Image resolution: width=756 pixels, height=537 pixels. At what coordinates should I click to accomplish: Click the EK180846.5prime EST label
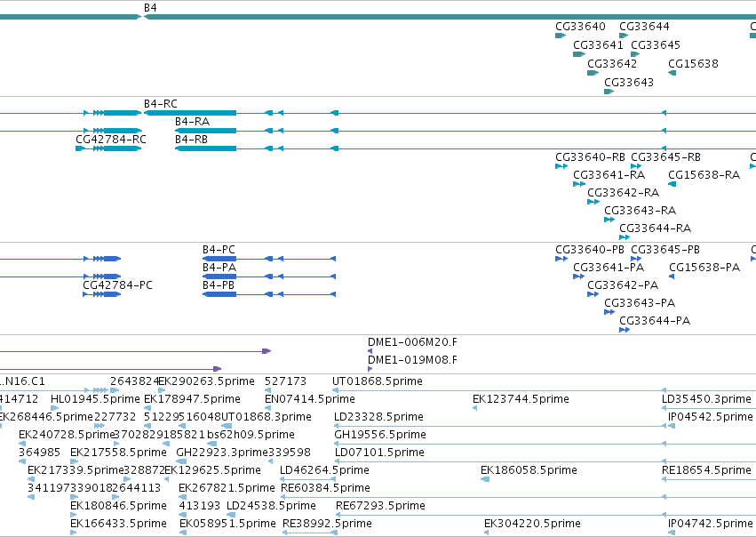(118, 506)
